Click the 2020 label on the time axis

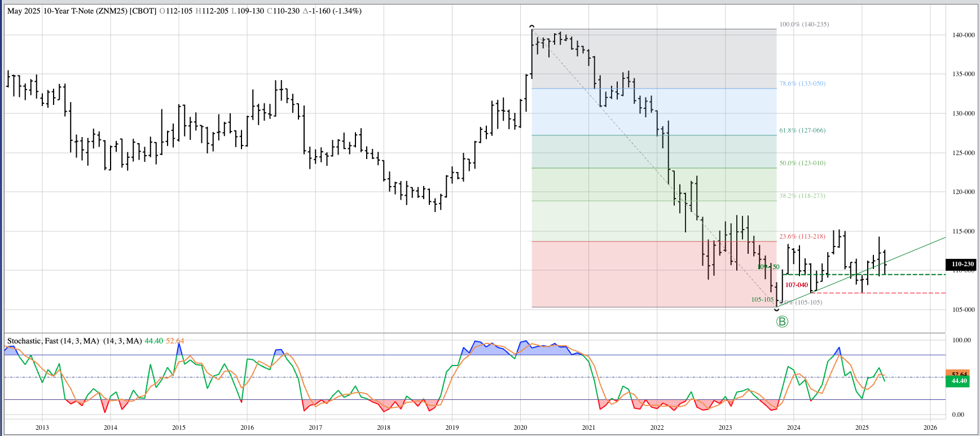(520, 428)
